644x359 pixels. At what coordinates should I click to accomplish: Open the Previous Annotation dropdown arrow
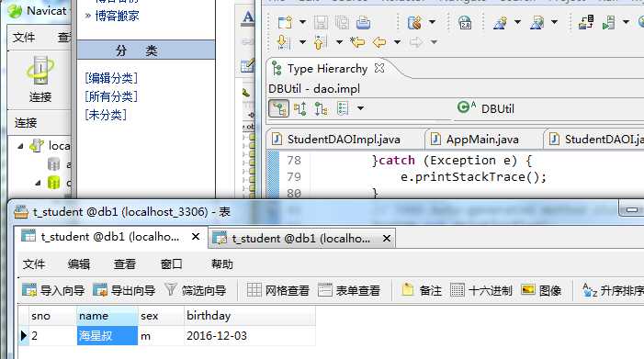coord(339,42)
